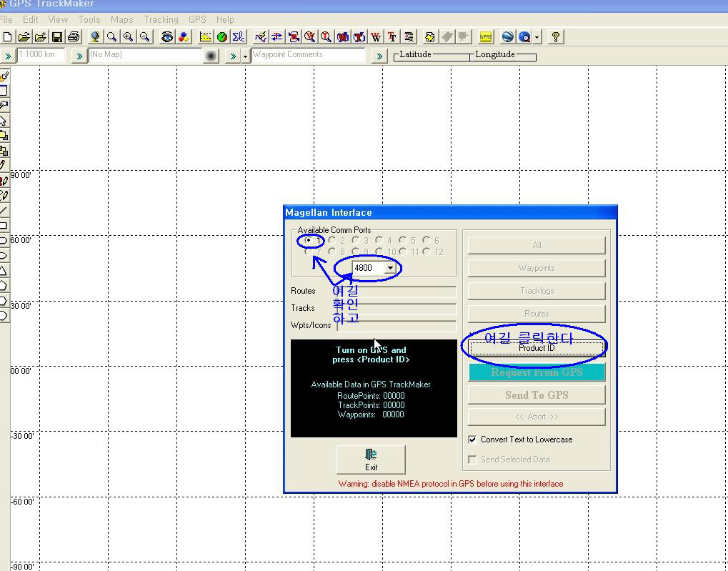Click the All transfer button

pos(537,245)
